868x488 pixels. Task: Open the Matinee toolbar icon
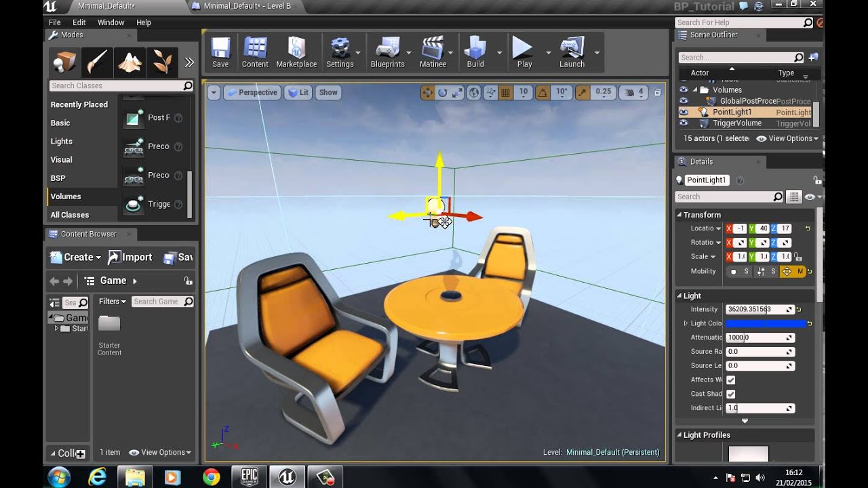[433, 52]
